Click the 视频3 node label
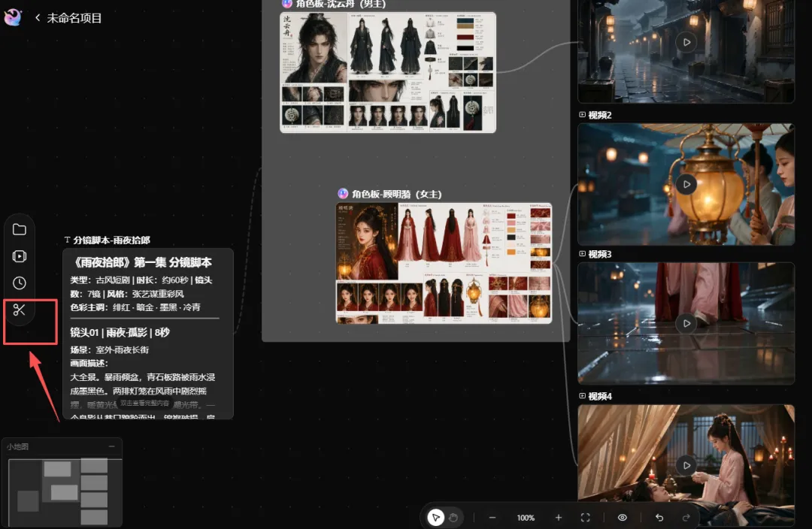 pyautogui.click(x=600, y=254)
